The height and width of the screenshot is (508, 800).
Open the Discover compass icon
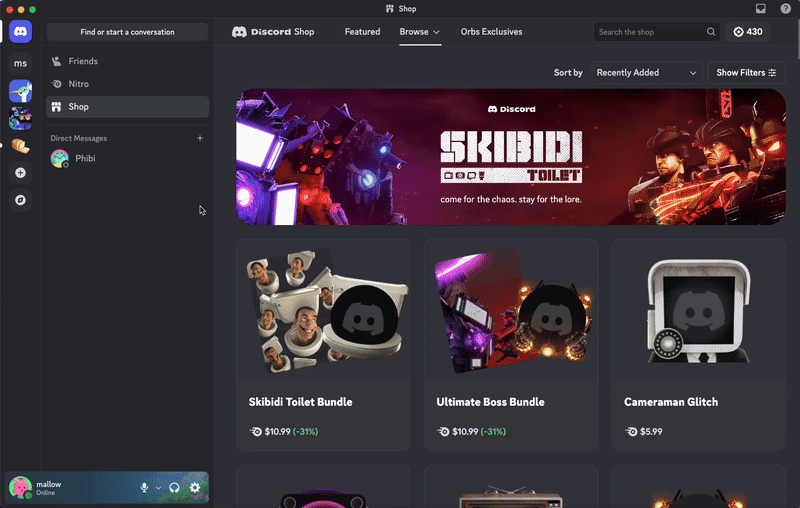(20, 200)
